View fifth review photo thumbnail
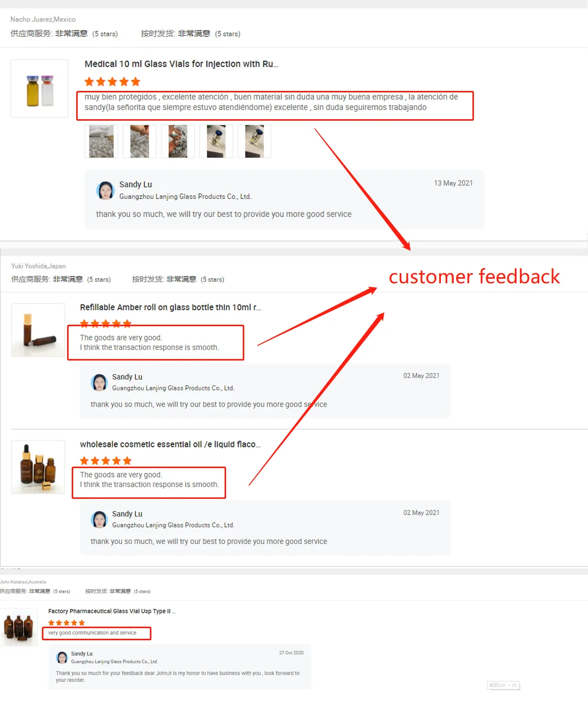The width and height of the screenshot is (588, 712). coord(254,141)
